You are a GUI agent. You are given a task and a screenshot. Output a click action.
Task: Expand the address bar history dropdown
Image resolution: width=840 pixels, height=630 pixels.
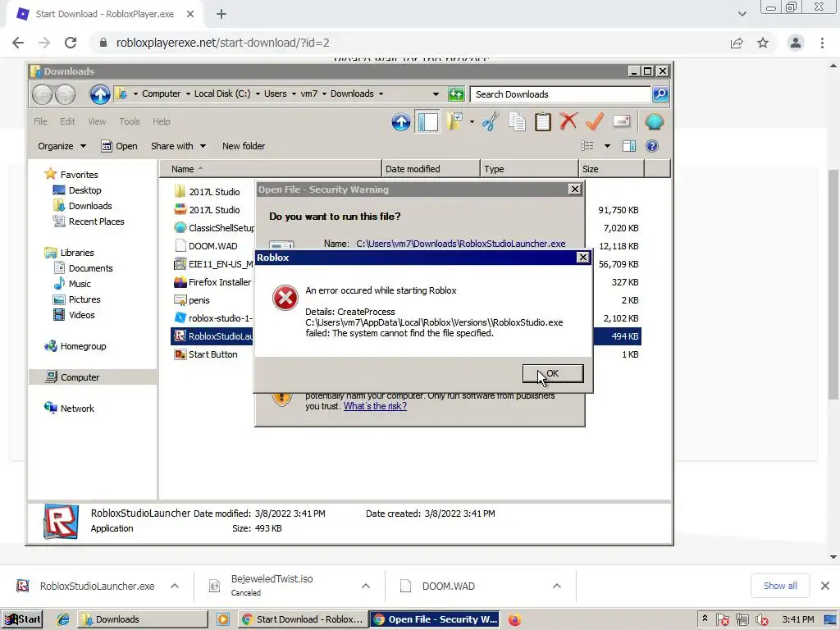(x=436, y=94)
